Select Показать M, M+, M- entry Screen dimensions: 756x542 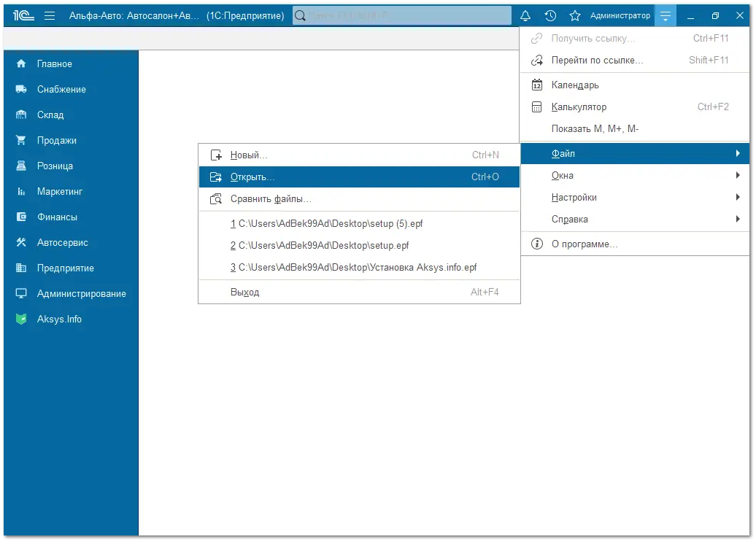(635, 128)
